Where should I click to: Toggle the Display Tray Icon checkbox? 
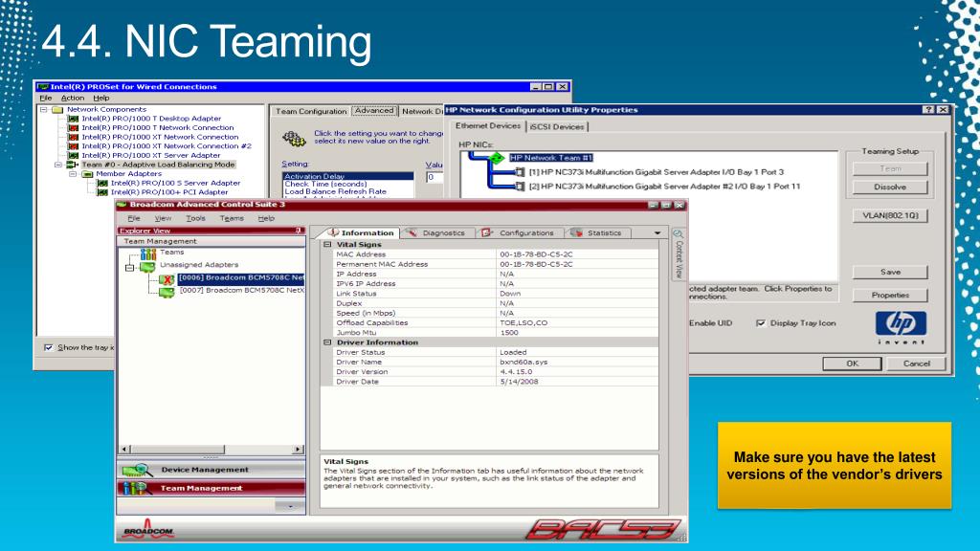coord(761,323)
